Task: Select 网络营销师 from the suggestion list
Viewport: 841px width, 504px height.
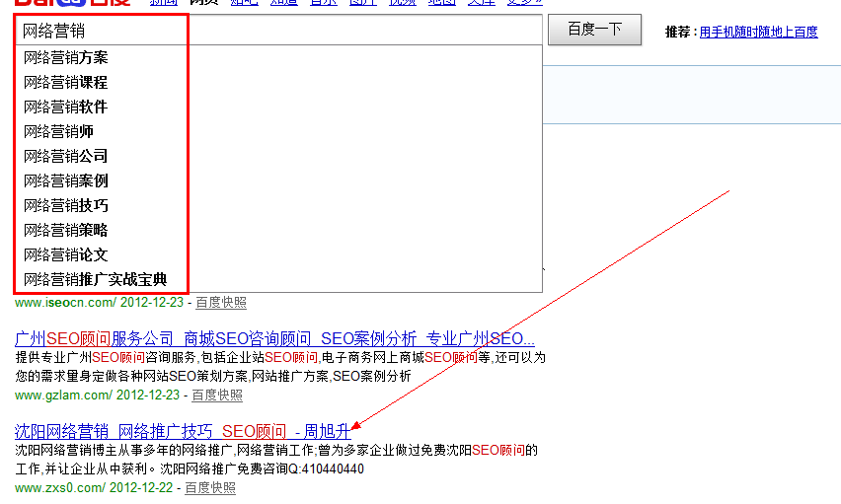Action: (x=59, y=132)
